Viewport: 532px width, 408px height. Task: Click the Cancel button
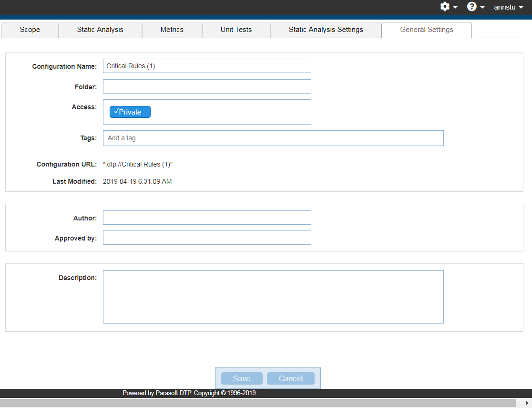click(290, 378)
